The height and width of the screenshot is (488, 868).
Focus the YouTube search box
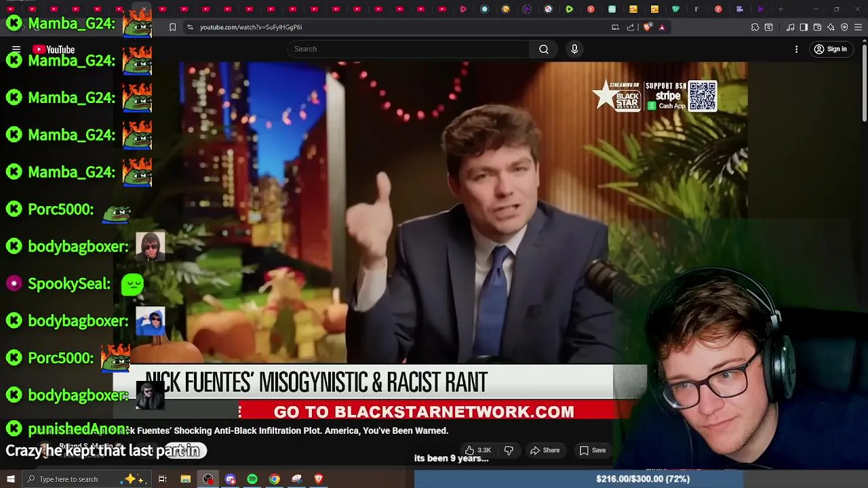408,49
